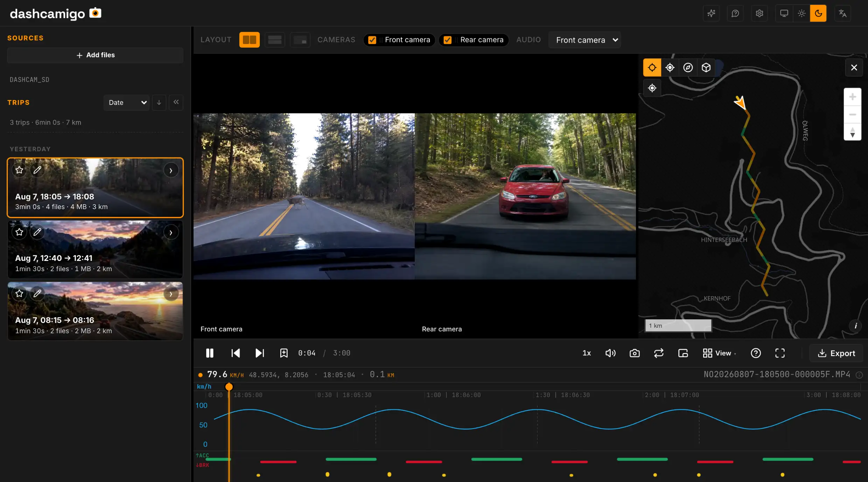The height and width of the screenshot is (482, 868).
Task: Take a snapshot with camera icon
Action: tap(635, 353)
